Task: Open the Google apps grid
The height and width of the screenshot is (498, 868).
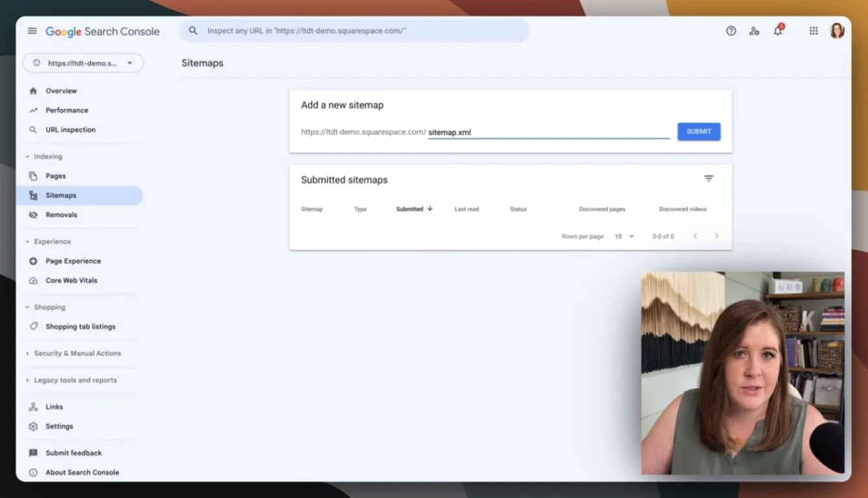Action: coord(813,31)
